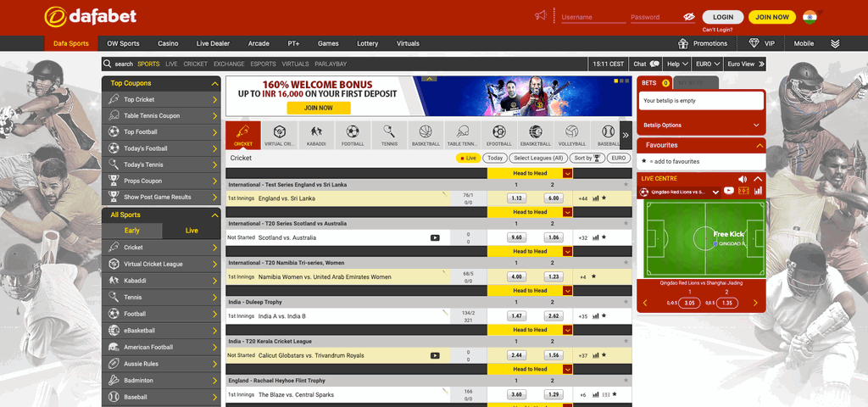Click the Password input field
Screen dimensions: 868x407
click(656, 17)
